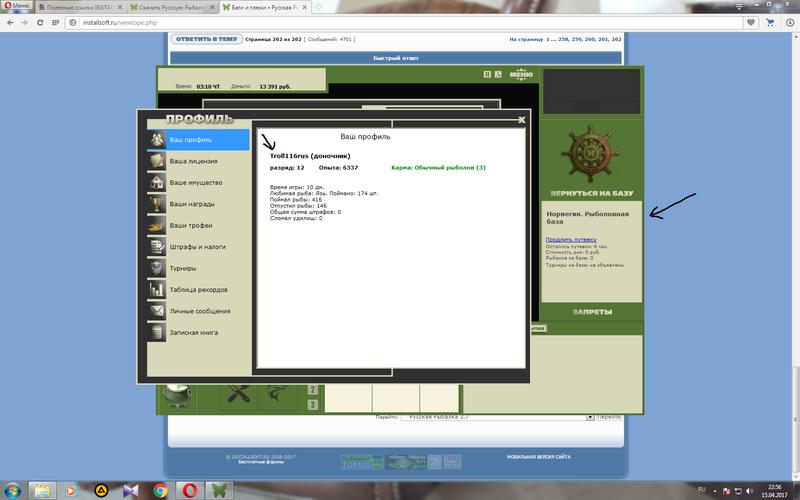Open Windows Explorer from the taskbar
800x500 pixels.
click(42, 491)
